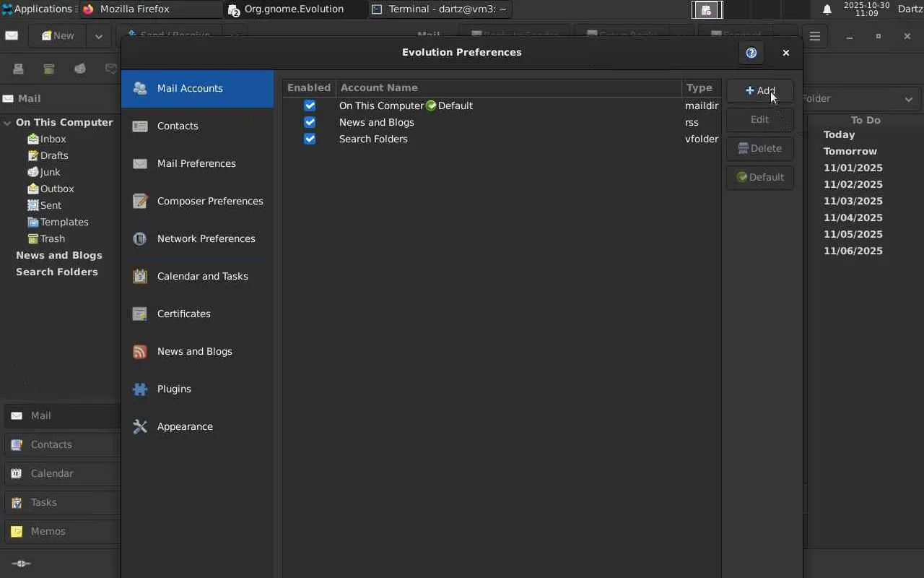The width and height of the screenshot is (924, 578).
Task: Click the Junk folder icon
Action: pos(32,172)
